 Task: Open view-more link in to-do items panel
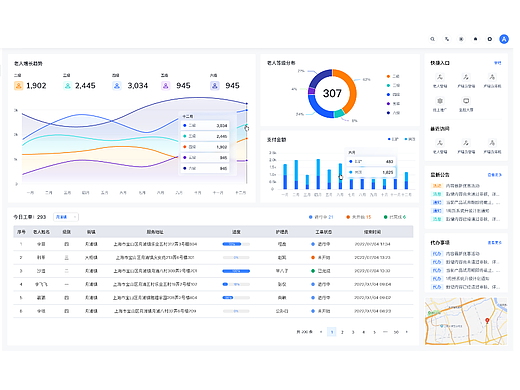tap(495, 243)
